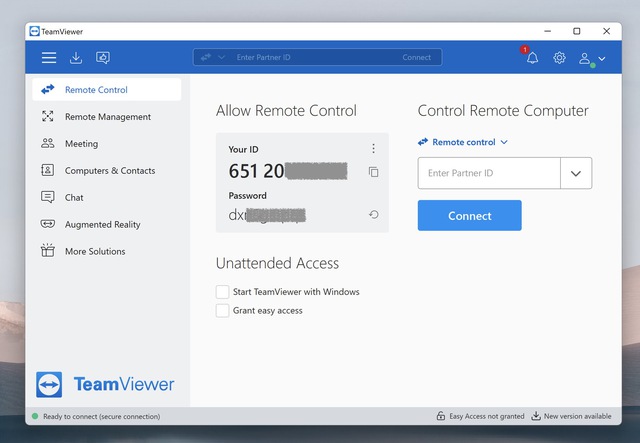Click the Augmented Reality headset icon
This screenshot has width=640, height=443.
point(48,224)
